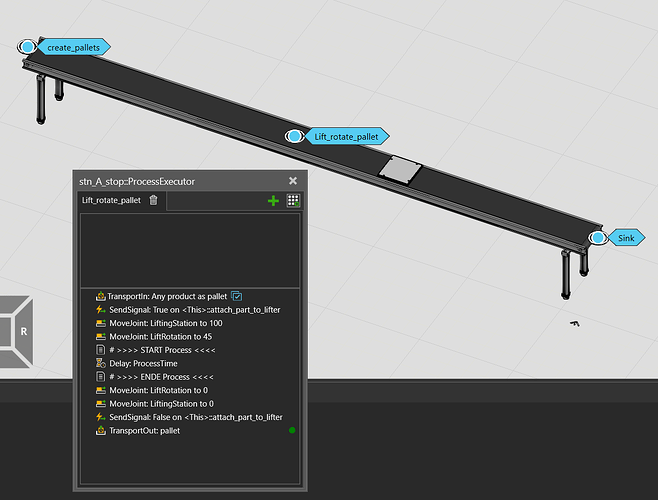Screen dimensions: 658x500
Task: Click the green status dot on TransportOut
Action: [x=292, y=430]
